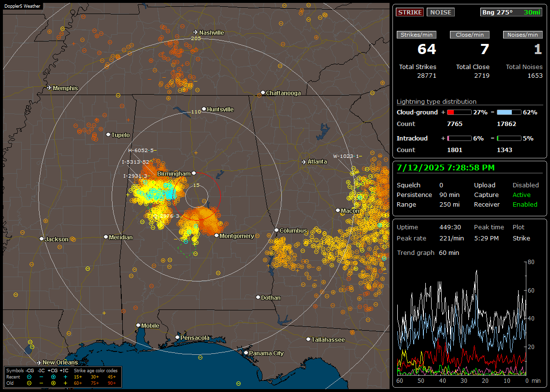Click the Columbus city marker dot
This screenshot has width=550, height=392.
pyautogui.click(x=276, y=230)
